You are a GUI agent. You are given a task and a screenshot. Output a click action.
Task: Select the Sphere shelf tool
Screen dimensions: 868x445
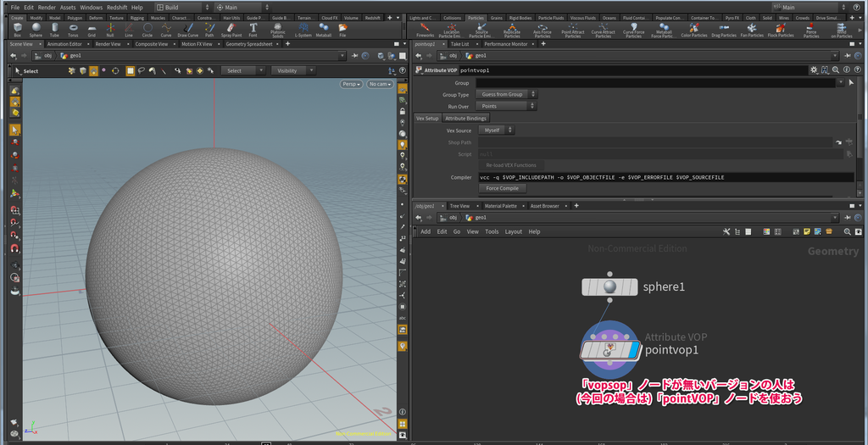(36, 30)
